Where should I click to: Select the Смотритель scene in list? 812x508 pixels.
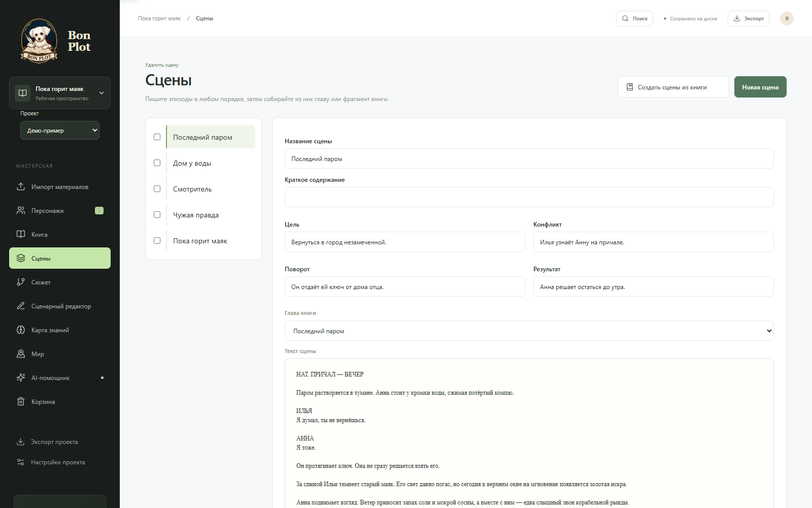[211, 189]
